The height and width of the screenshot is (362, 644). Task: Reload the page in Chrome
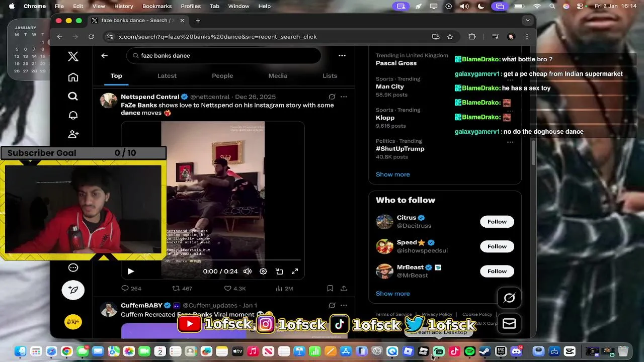pyautogui.click(x=91, y=37)
